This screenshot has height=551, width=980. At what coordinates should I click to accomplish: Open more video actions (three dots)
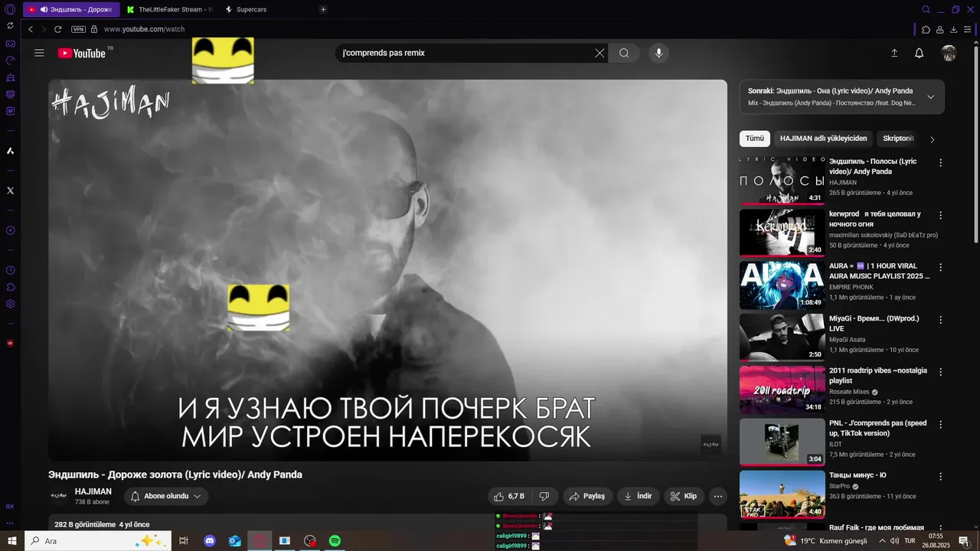click(718, 496)
